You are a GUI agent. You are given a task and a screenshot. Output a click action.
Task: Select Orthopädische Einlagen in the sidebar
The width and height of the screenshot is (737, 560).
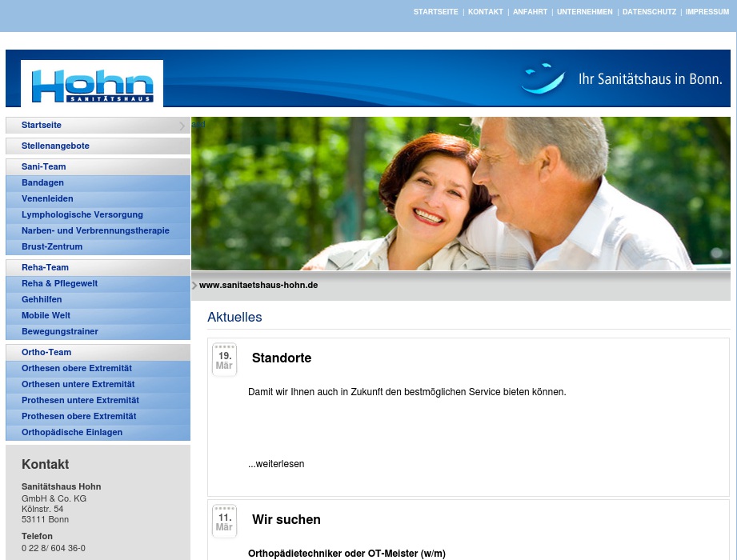pos(72,432)
